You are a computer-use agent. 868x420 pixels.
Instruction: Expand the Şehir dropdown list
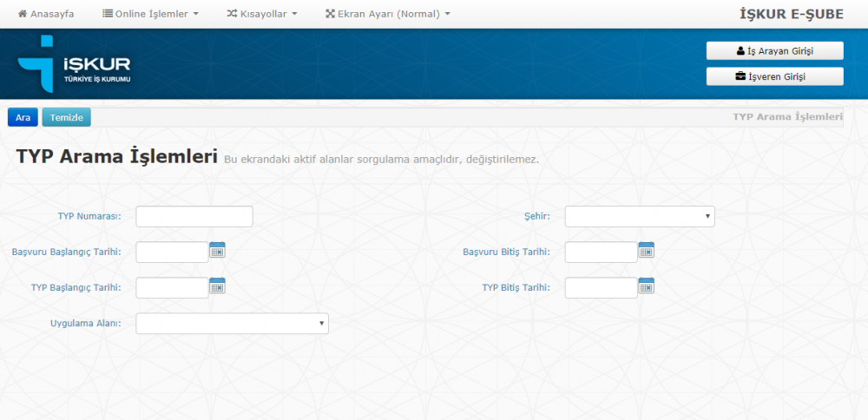tap(640, 216)
